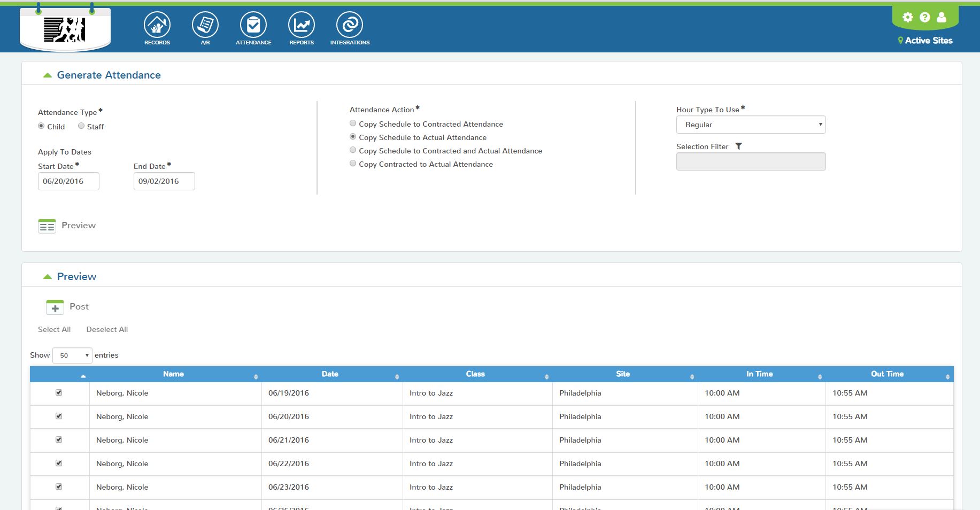Uncheck the 06/23/2016 row checkbox
Screen dimensions: 980x510
click(x=59, y=486)
